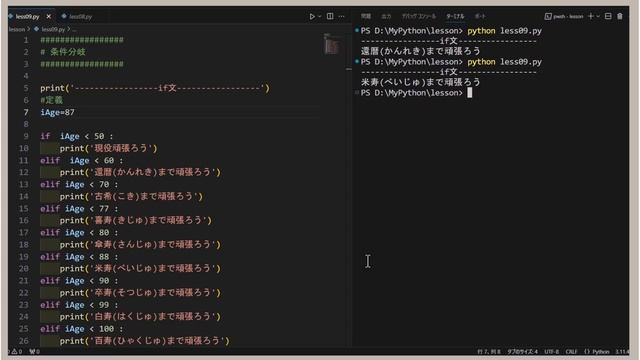Viewport: 640px width, 360px height.
Task: Click 'elif iAge < 80 :' line
Action: point(79,233)
